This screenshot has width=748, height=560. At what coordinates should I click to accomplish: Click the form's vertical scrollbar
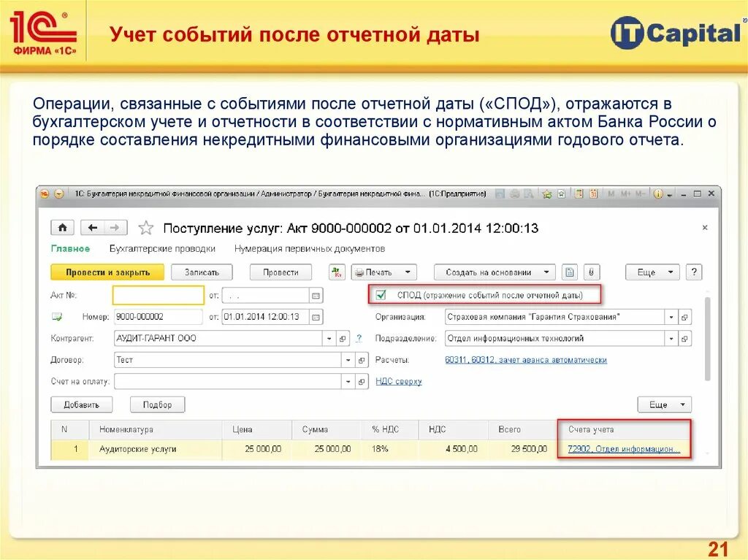[707, 340]
